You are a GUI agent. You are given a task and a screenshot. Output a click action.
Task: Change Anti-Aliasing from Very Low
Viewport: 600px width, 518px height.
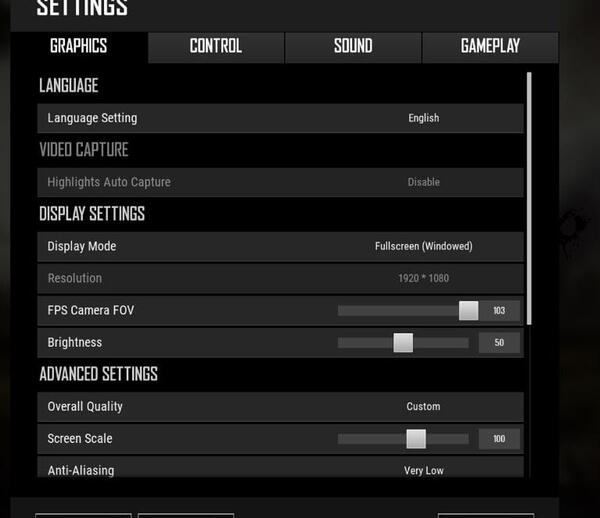click(x=424, y=470)
